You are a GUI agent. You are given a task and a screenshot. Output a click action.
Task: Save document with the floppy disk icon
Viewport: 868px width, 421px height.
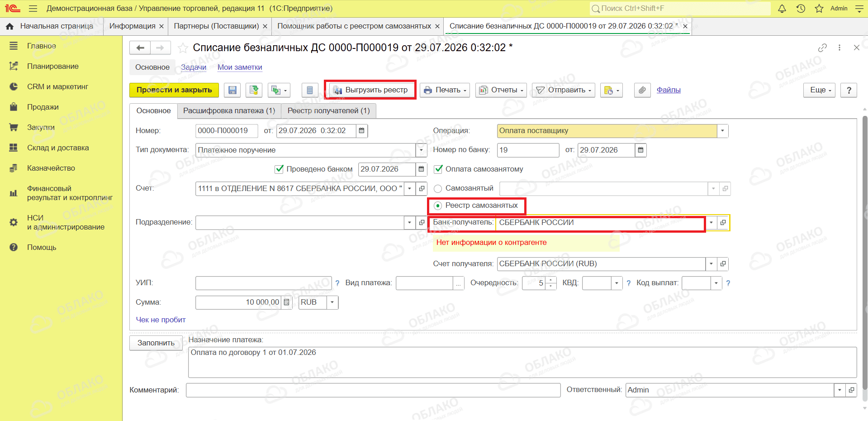tap(232, 90)
